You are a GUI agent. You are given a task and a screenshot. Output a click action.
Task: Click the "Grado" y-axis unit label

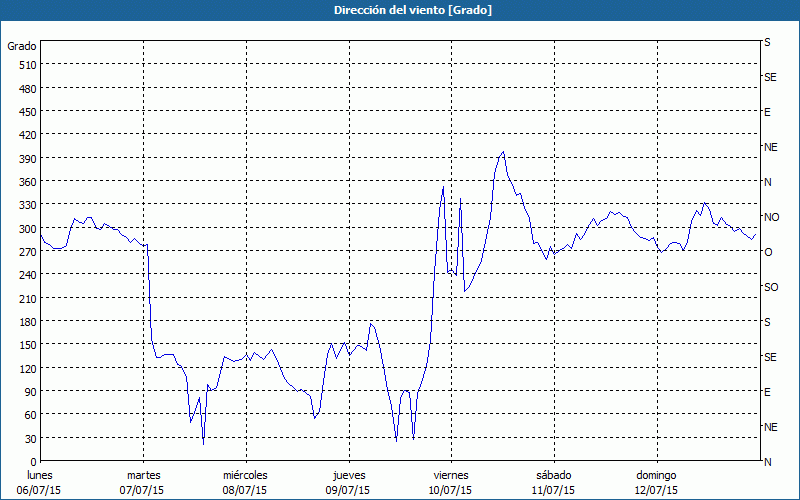point(22,46)
